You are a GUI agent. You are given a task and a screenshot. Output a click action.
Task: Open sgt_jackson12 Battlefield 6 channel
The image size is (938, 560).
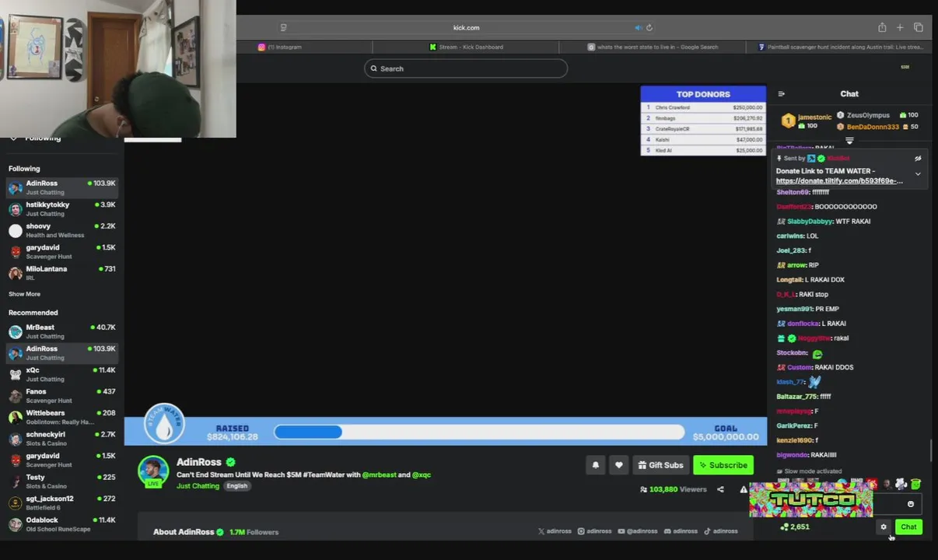pos(62,502)
